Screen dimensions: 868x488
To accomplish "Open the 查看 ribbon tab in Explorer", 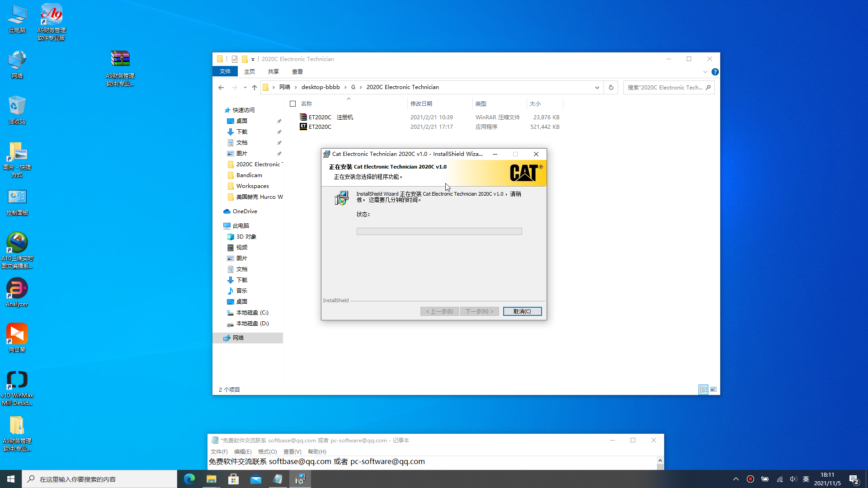I will [x=297, y=71].
